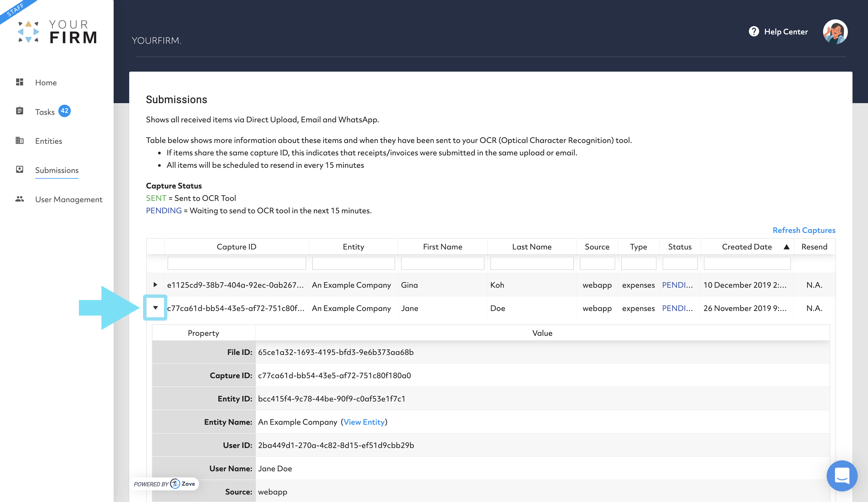Expand the Gina Koh submission row
868x502 pixels.
point(155,285)
